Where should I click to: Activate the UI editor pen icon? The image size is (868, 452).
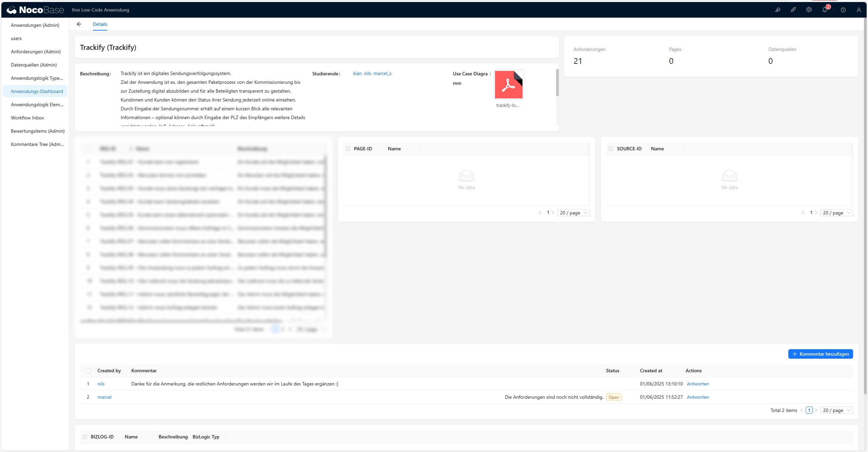(x=778, y=10)
